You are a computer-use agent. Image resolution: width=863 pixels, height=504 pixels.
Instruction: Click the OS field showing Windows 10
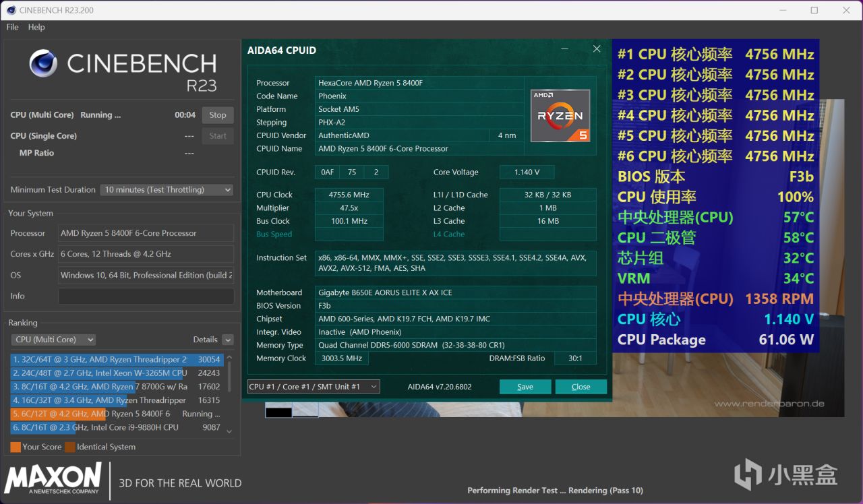click(x=146, y=275)
